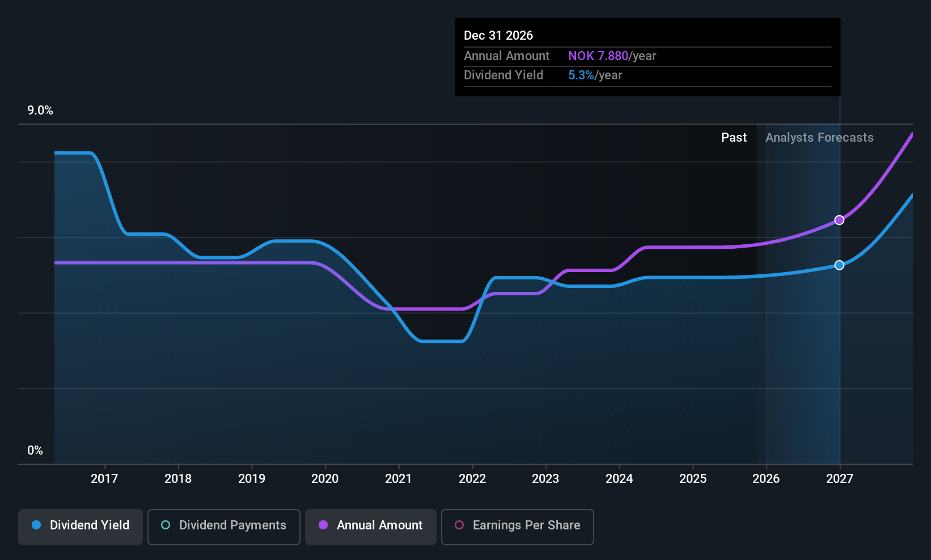The width and height of the screenshot is (931, 560).
Task: Click the NOK 7.880 annual amount value
Action: click(598, 56)
